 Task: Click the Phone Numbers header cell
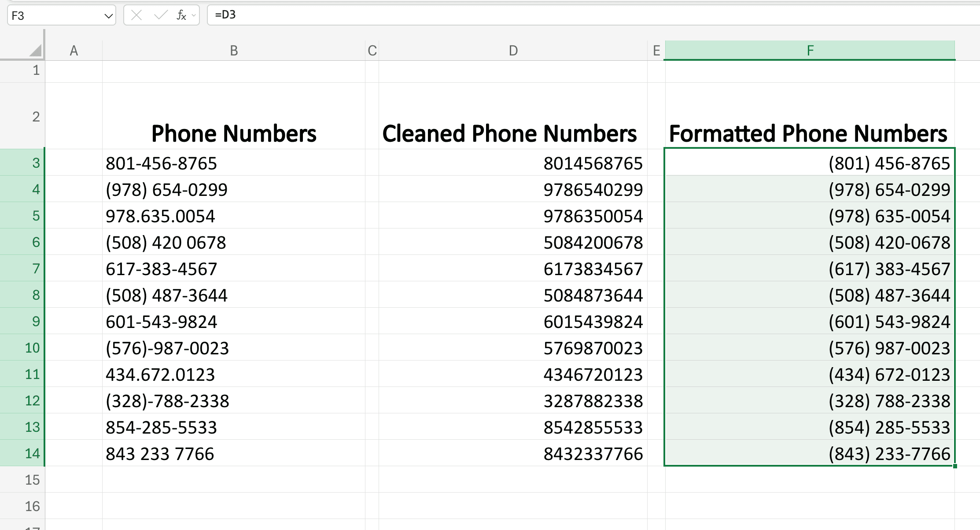click(233, 133)
